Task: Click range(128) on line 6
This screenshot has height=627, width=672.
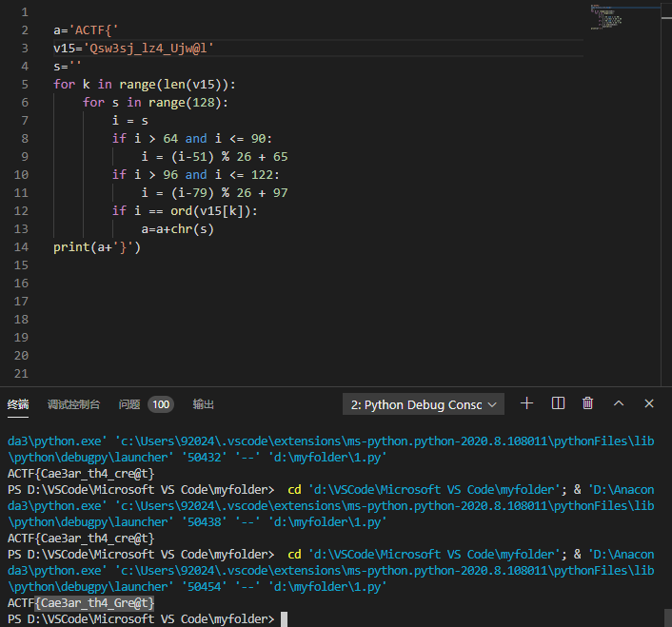Action: point(185,103)
